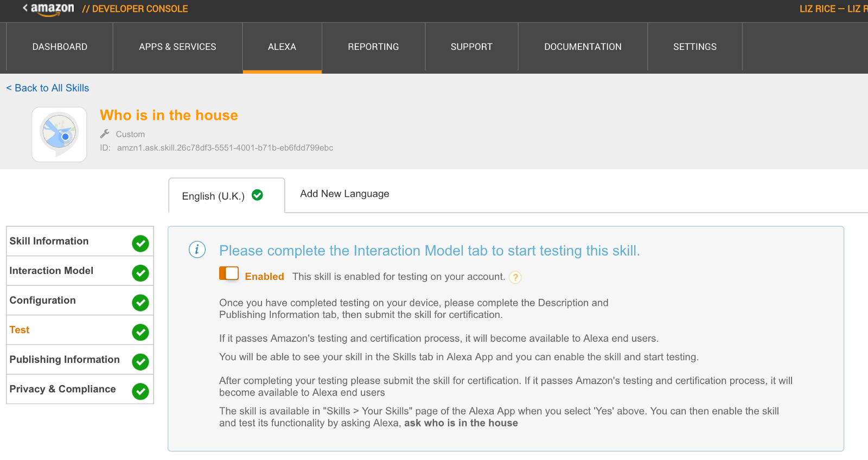
Task: Open the Support menu item
Action: pyautogui.click(x=471, y=47)
